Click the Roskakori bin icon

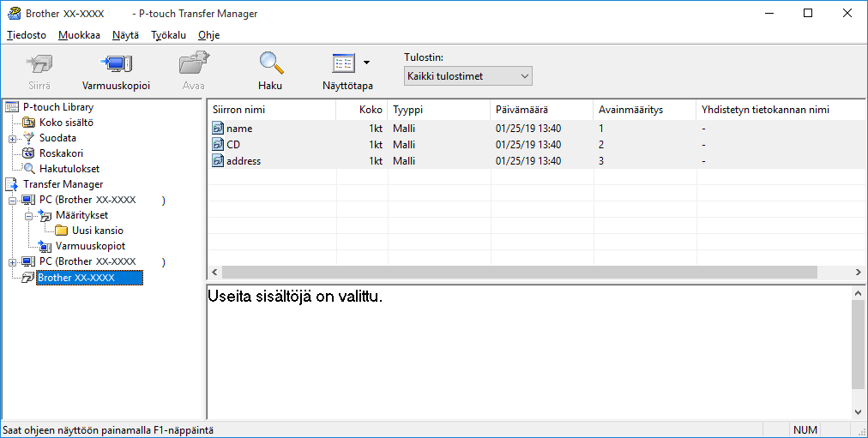tap(29, 153)
